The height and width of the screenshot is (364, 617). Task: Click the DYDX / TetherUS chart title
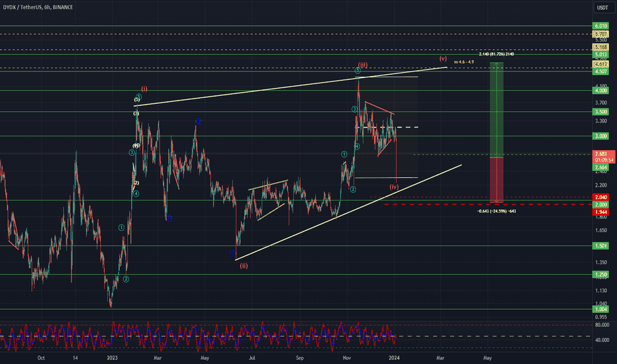(38, 7)
